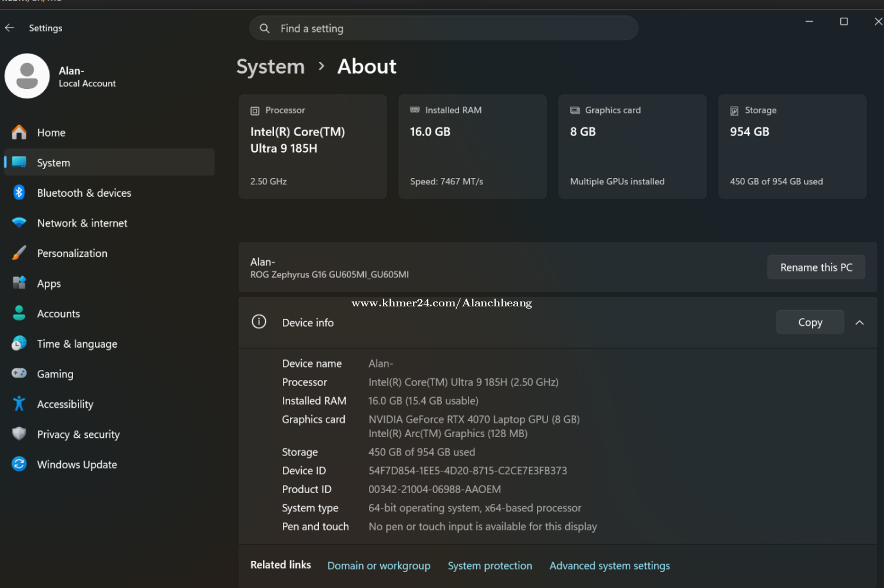Click the search magnifier icon

click(265, 28)
